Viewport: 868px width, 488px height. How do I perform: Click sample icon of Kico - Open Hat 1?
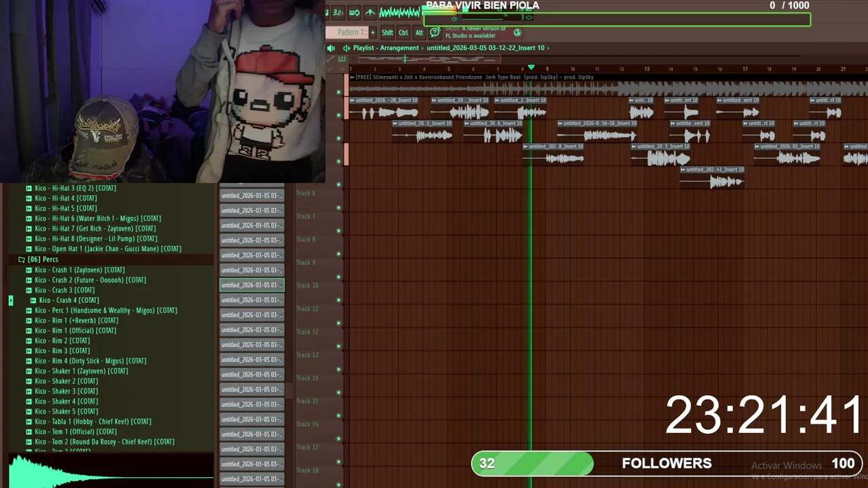(x=28, y=249)
